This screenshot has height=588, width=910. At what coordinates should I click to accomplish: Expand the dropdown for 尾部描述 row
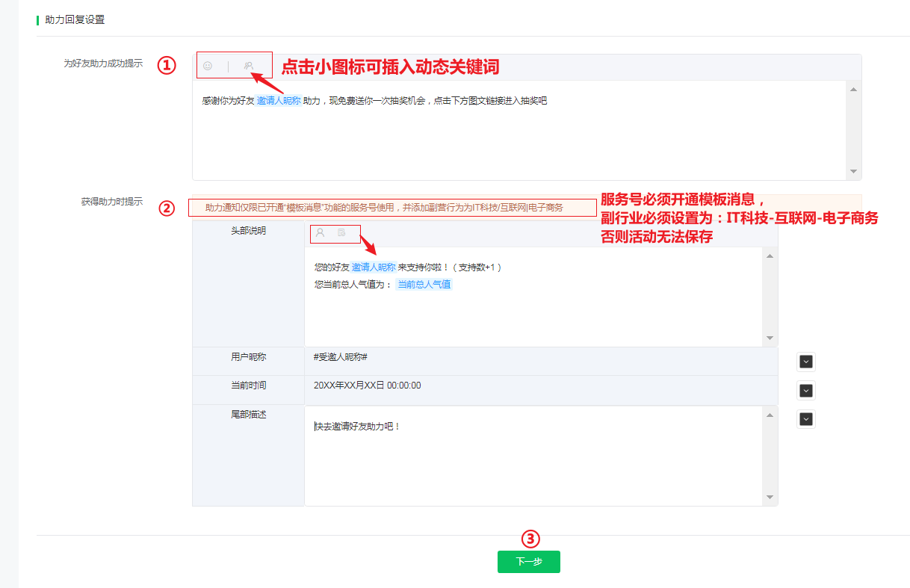[x=805, y=418]
